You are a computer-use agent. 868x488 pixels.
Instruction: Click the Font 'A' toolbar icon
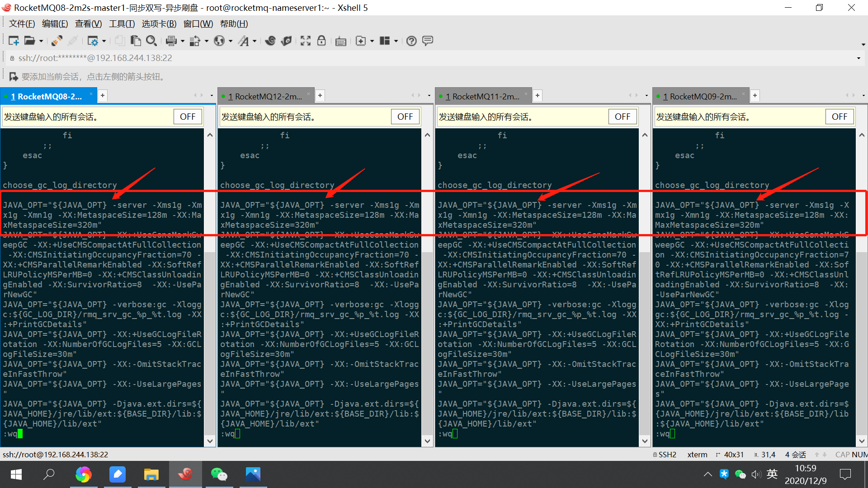[244, 41]
